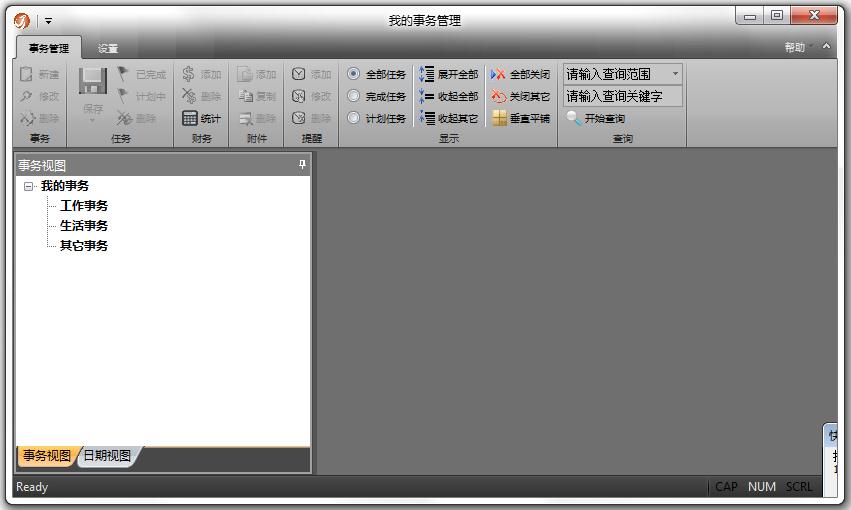Viewport: 851px width, 510px height.
Task: Click the 请输入查询关键字 search field
Action: click(623, 96)
